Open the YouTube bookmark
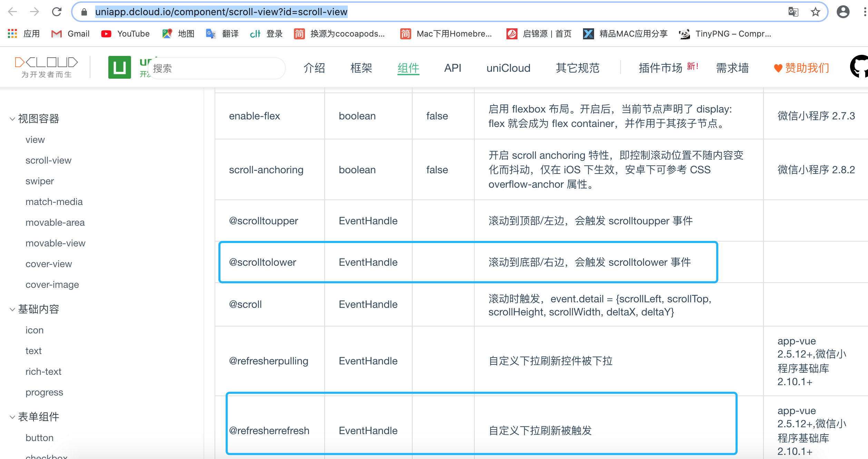Screen dimensions: 868x459 [126, 34]
